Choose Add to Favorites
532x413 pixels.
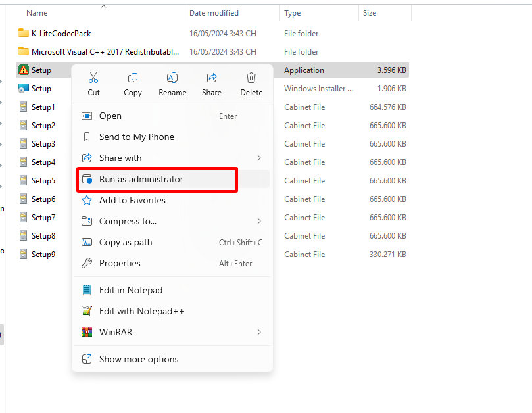click(x=172, y=200)
